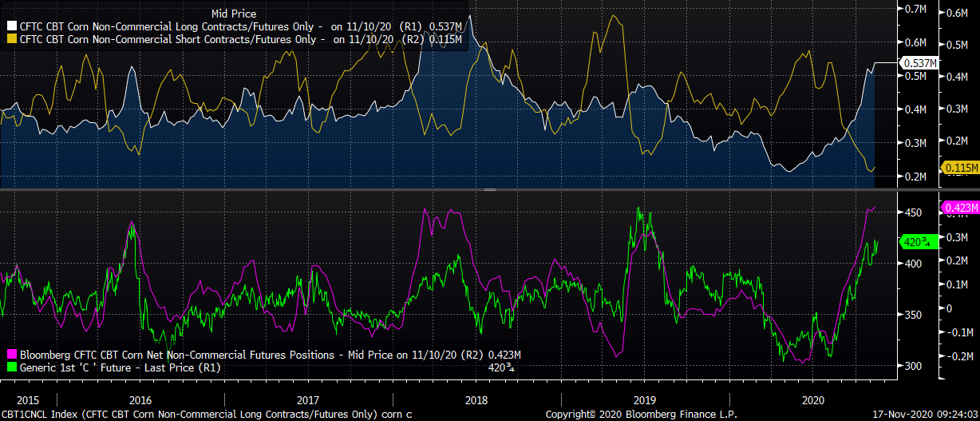This screenshot has height=421, width=980.
Task: Click the -0.1M axis label
Action: pyautogui.click(x=958, y=332)
